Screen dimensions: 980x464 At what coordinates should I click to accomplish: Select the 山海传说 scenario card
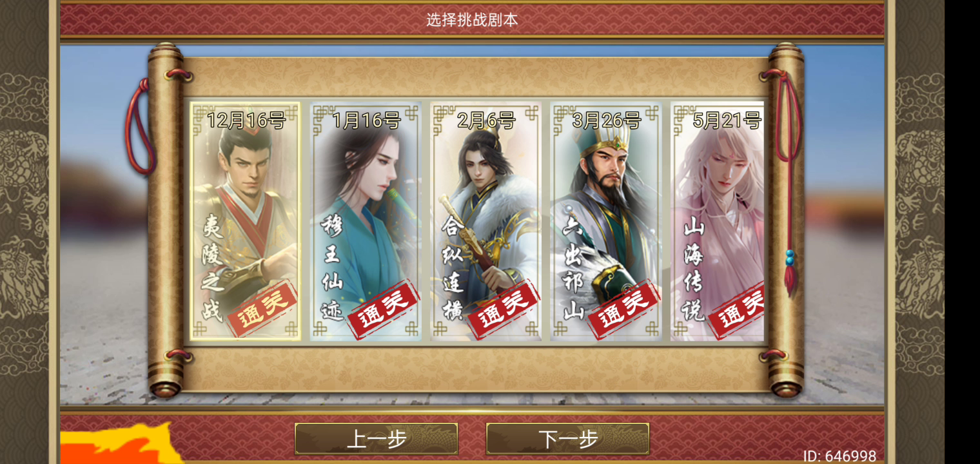click(717, 221)
